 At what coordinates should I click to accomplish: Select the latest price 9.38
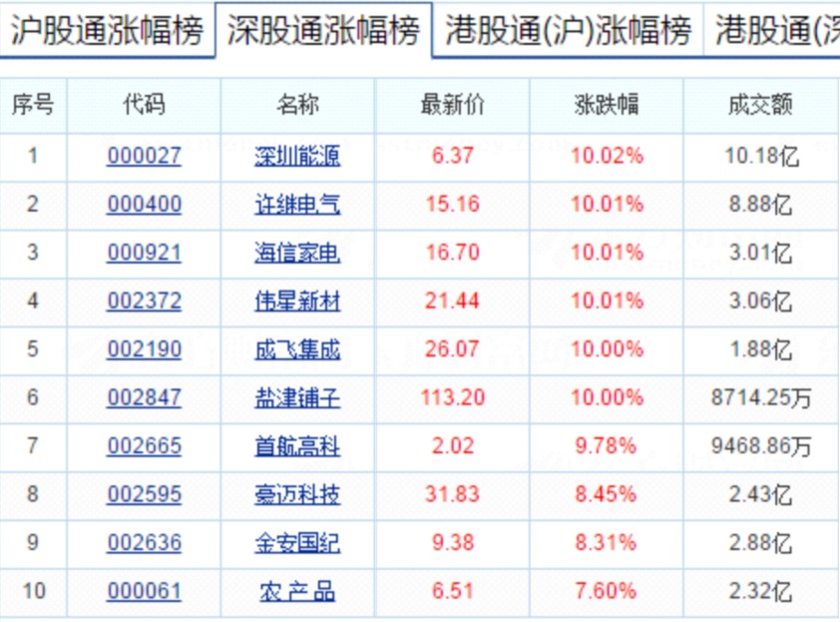pos(453,543)
